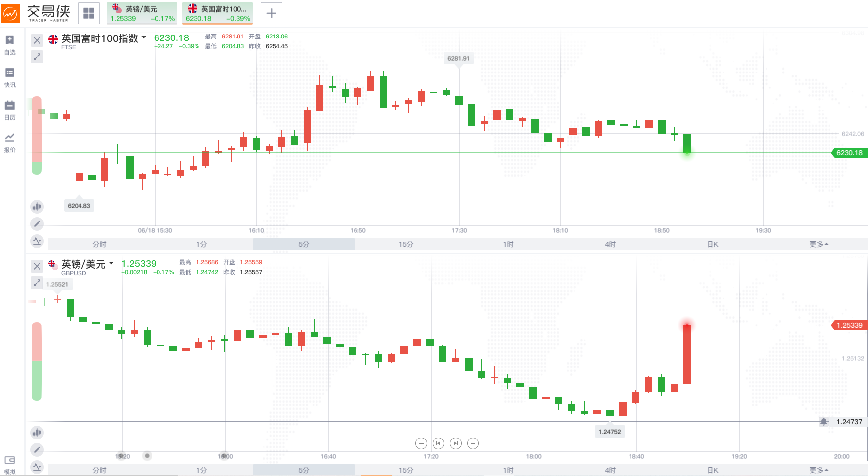Zoom in GBPUSD chart with plus button
Screen dimensions: 868x476
tap(473, 443)
